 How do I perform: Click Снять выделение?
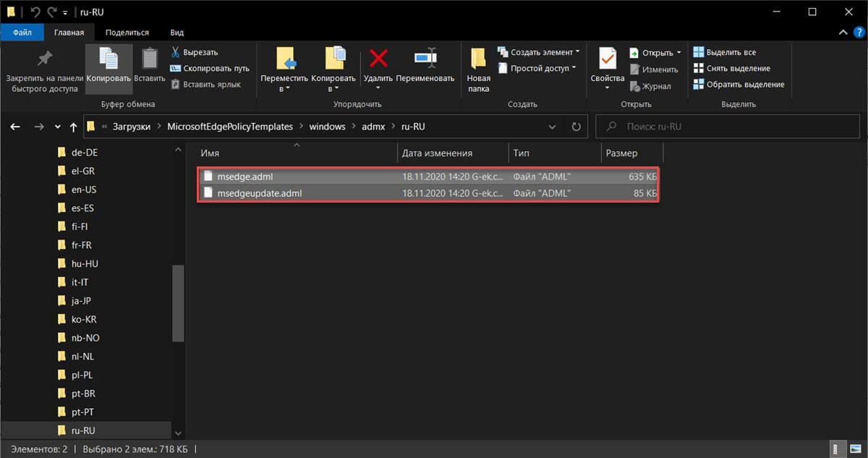coord(731,68)
